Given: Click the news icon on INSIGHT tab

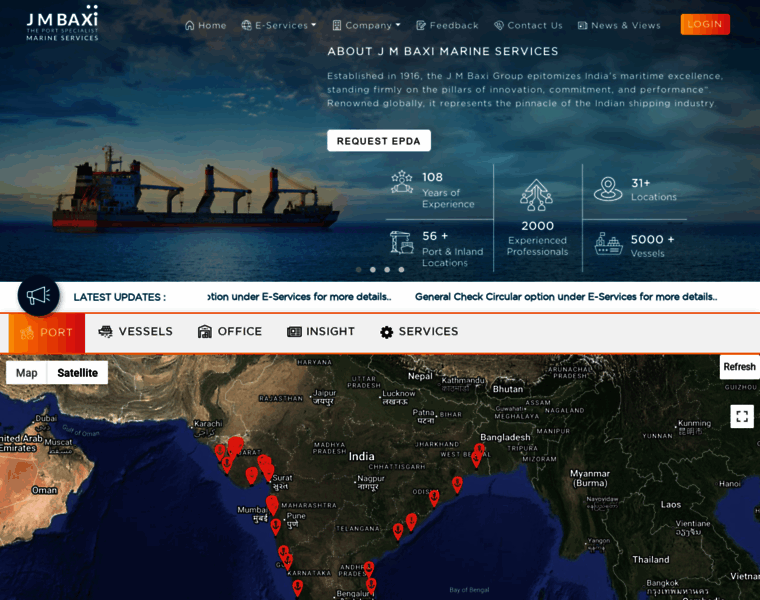Looking at the screenshot, I should tap(294, 332).
